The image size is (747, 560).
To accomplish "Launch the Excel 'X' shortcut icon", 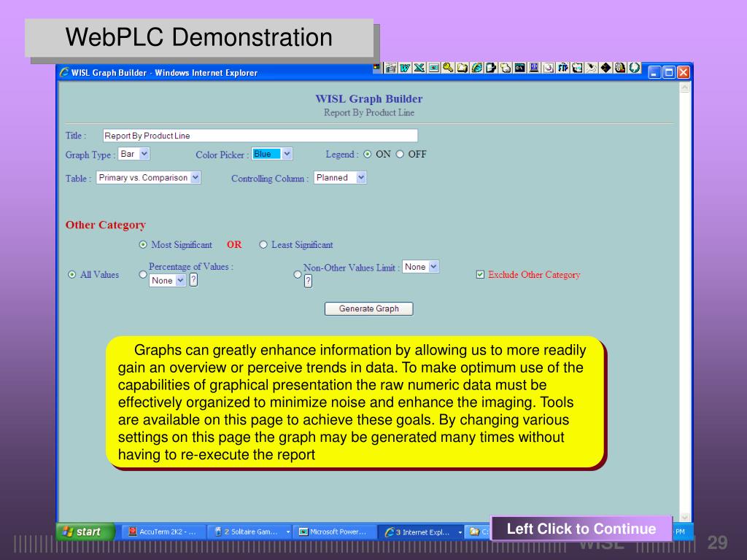I will pos(419,68).
